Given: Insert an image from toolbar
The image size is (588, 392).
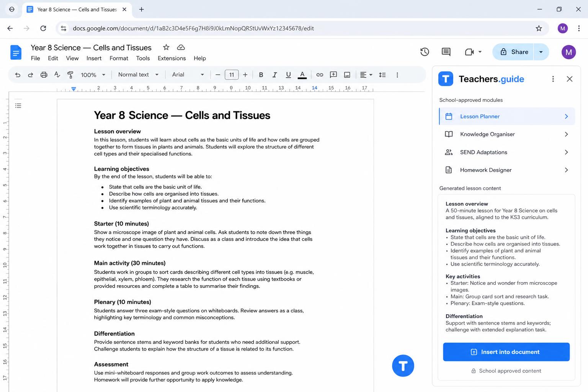Looking at the screenshot, I should [347, 75].
